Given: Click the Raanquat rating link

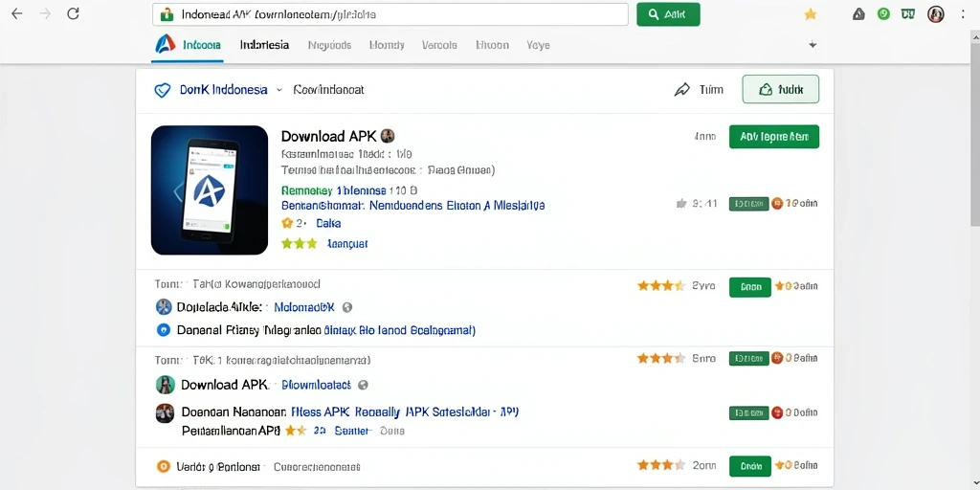Looking at the screenshot, I should 347,244.
